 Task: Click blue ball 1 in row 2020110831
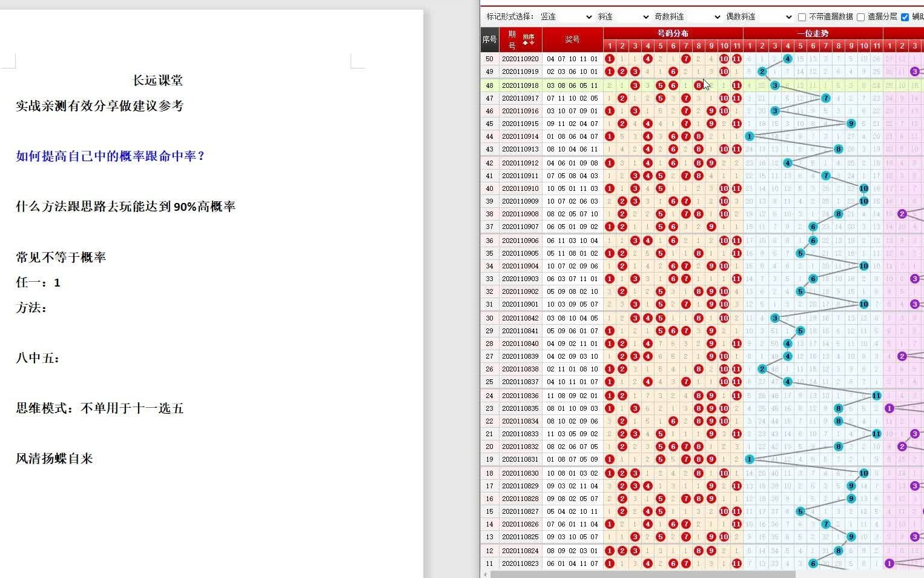749,459
